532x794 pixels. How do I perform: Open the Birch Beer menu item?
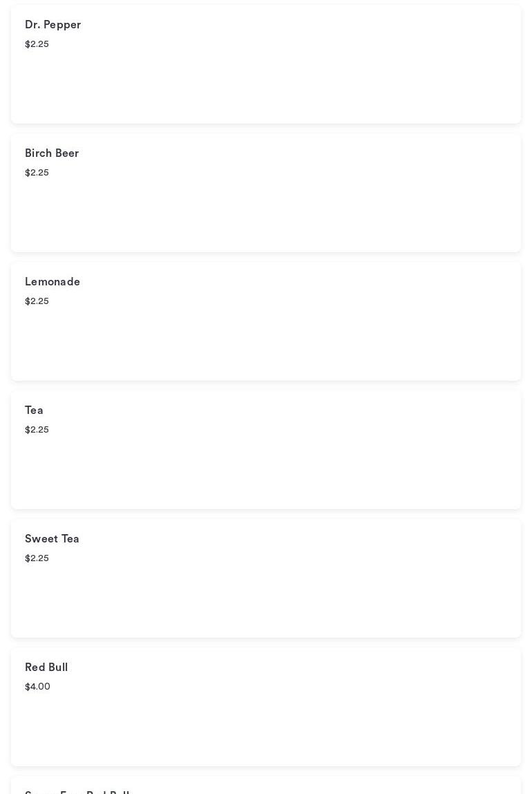[x=52, y=153]
